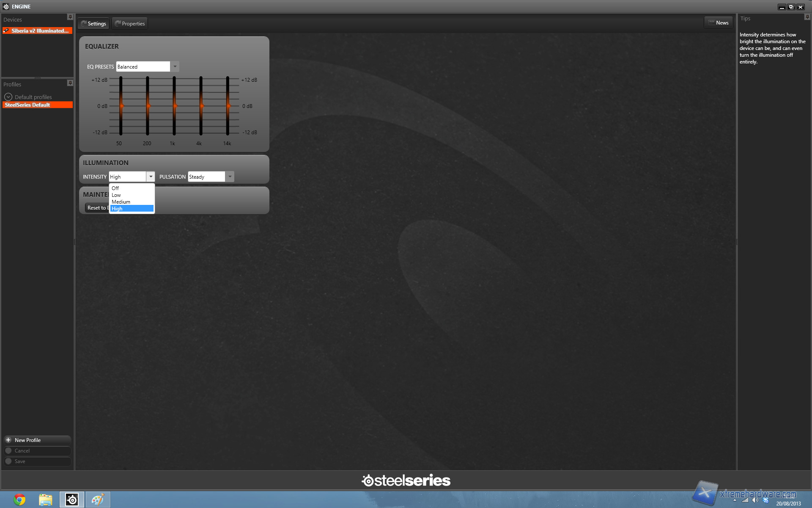Click the New Profile plus icon
The width and height of the screenshot is (812, 508).
coord(8,439)
